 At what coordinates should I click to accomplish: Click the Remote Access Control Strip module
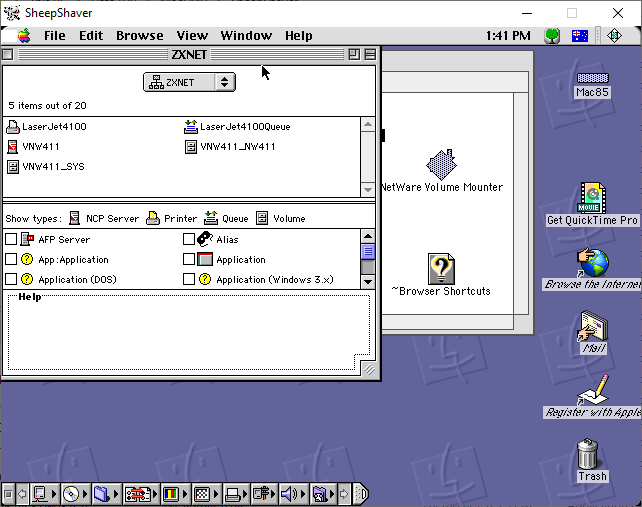tap(263, 494)
